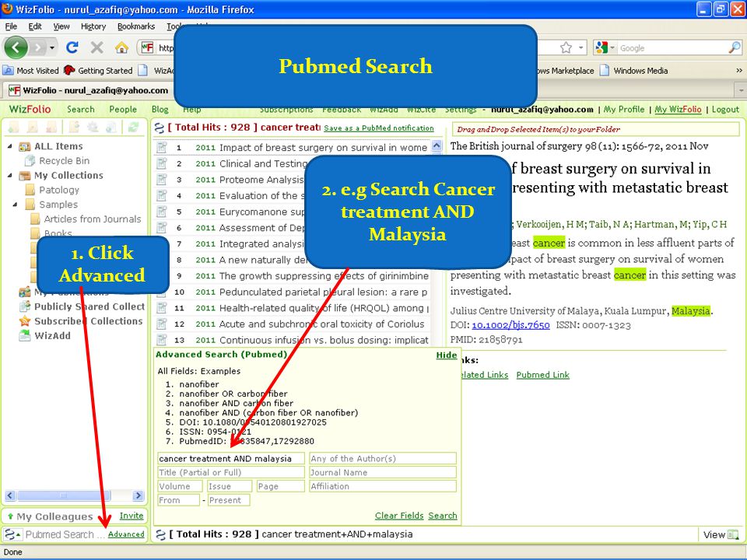Open the Bookmarks menu
The height and width of the screenshot is (560, 747).
tap(135, 26)
